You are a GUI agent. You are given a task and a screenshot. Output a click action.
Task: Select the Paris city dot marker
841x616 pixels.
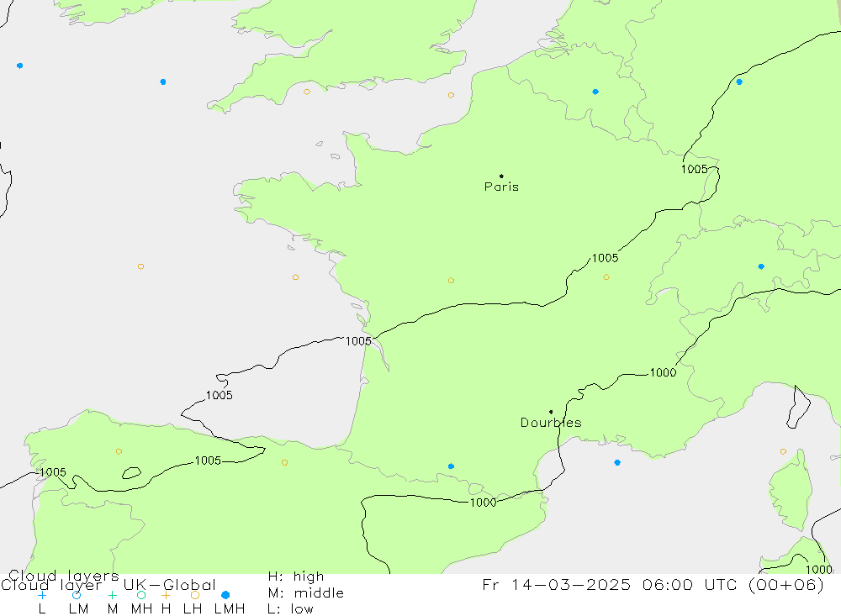click(501, 176)
